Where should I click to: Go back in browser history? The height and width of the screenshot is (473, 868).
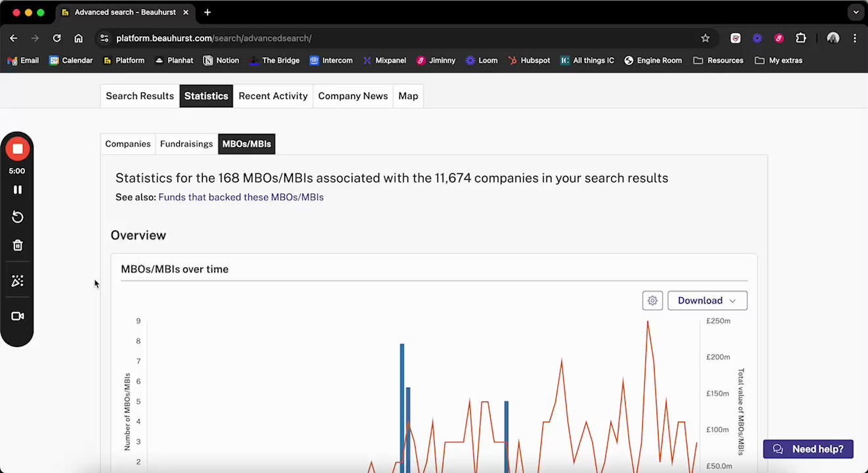(x=14, y=38)
